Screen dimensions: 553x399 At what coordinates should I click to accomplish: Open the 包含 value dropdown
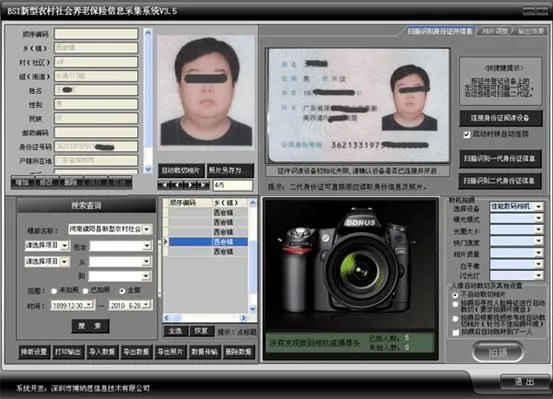147,245
